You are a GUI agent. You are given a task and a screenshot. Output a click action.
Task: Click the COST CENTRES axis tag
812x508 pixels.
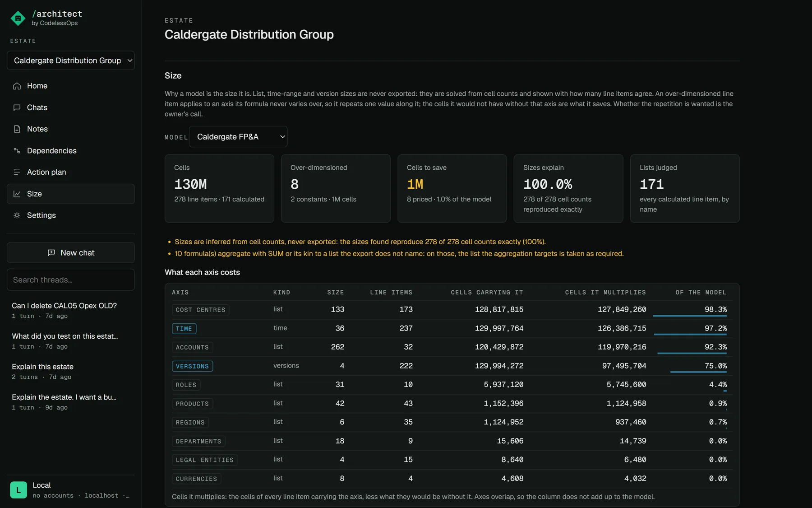(200, 310)
